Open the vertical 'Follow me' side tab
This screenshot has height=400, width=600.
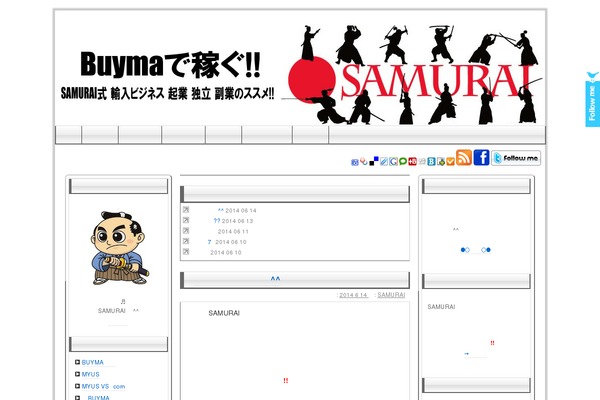(592, 100)
